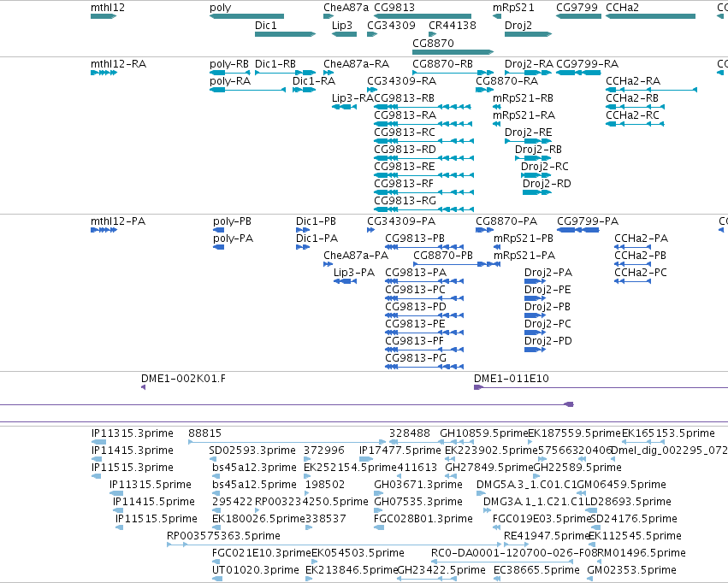Select the IP11315.3prime EST label
Image resolution: width=728 pixels, height=583 pixels.
coord(133,433)
